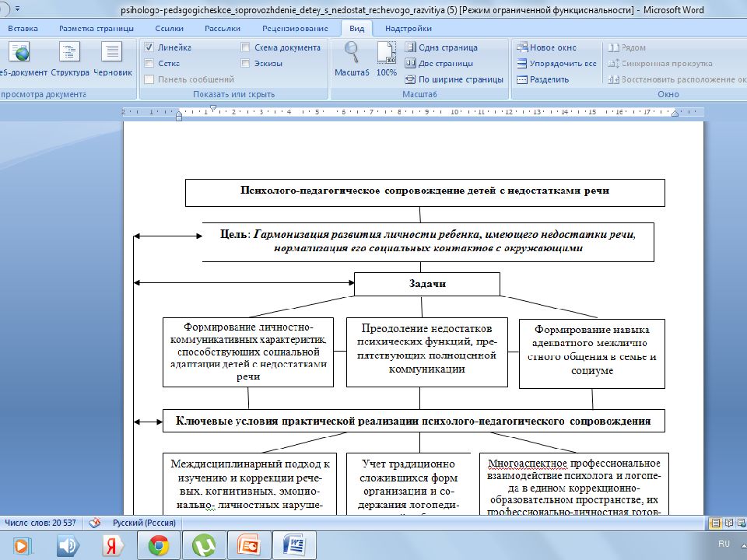The width and height of the screenshot is (747, 560).
Task: Switch to the Рассылки ribbon tab
Action: coord(223,29)
